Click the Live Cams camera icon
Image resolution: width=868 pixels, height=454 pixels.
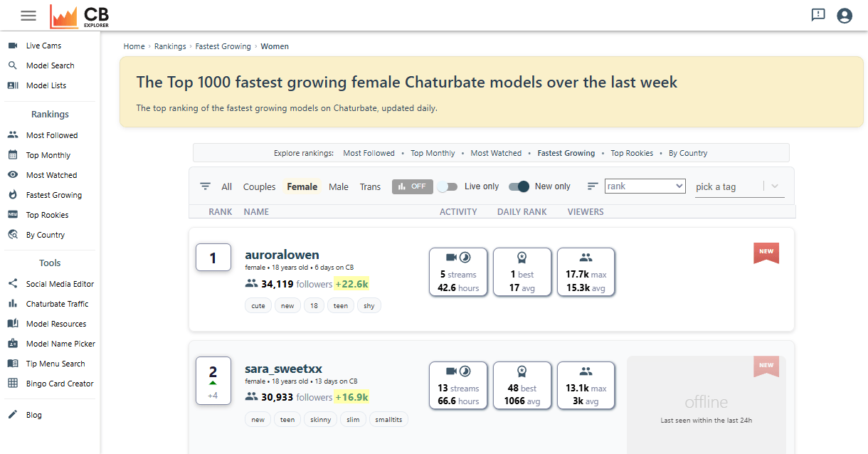pos(12,46)
